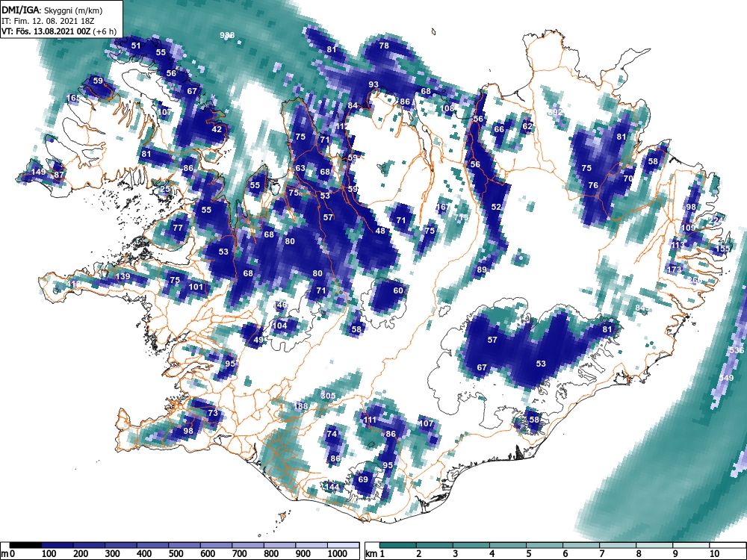Image resolution: width=747 pixels, height=560 pixels.
Task: Click the visibility value '111' on the map
Action: 370,420
